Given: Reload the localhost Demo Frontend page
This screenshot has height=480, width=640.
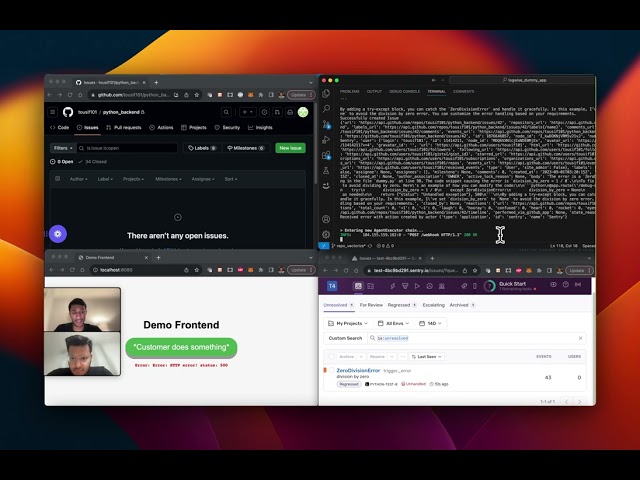Looking at the screenshot, I should (x=72, y=270).
